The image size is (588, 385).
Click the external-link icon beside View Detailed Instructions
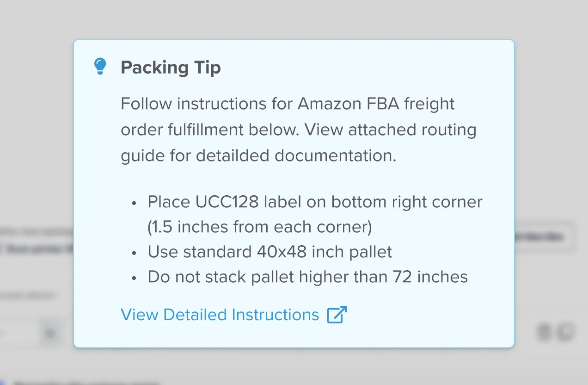(x=337, y=315)
